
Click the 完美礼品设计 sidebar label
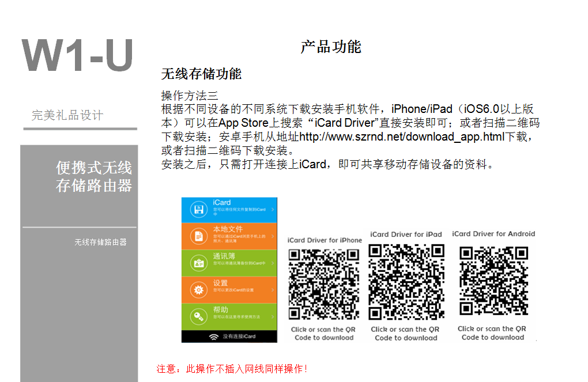coord(67,115)
